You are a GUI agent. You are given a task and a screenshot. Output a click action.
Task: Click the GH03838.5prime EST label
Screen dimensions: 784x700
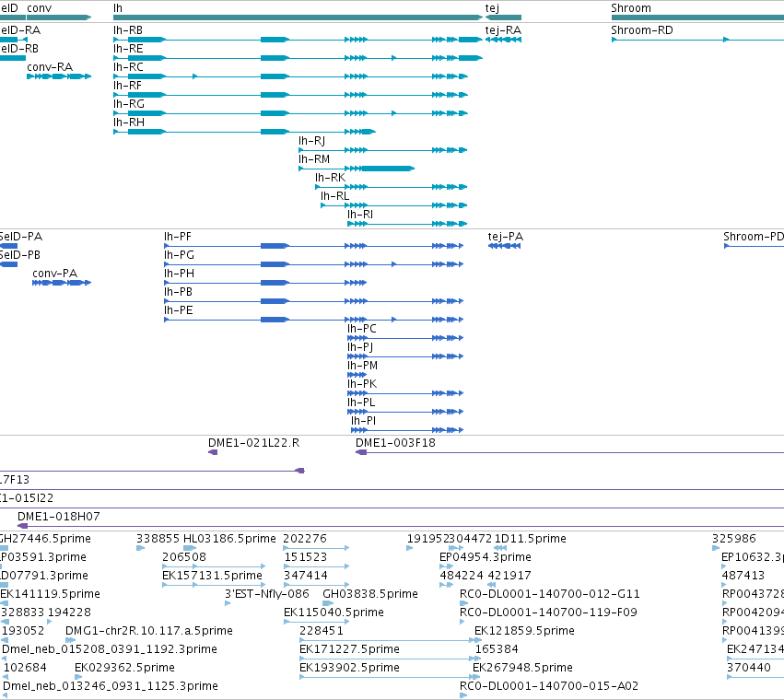[370, 594]
